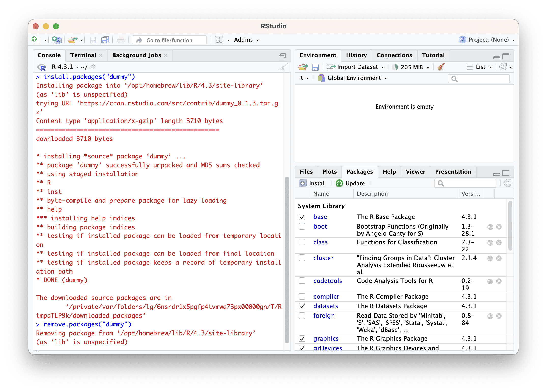This screenshot has height=392, width=547.
Task: Click the Save current document icon
Action: 93,40
